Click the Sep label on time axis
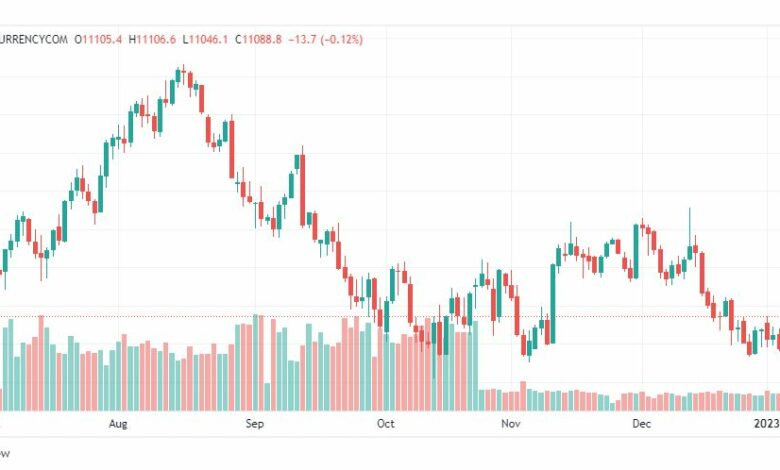This screenshot has width=780, height=470. (x=254, y=424)
